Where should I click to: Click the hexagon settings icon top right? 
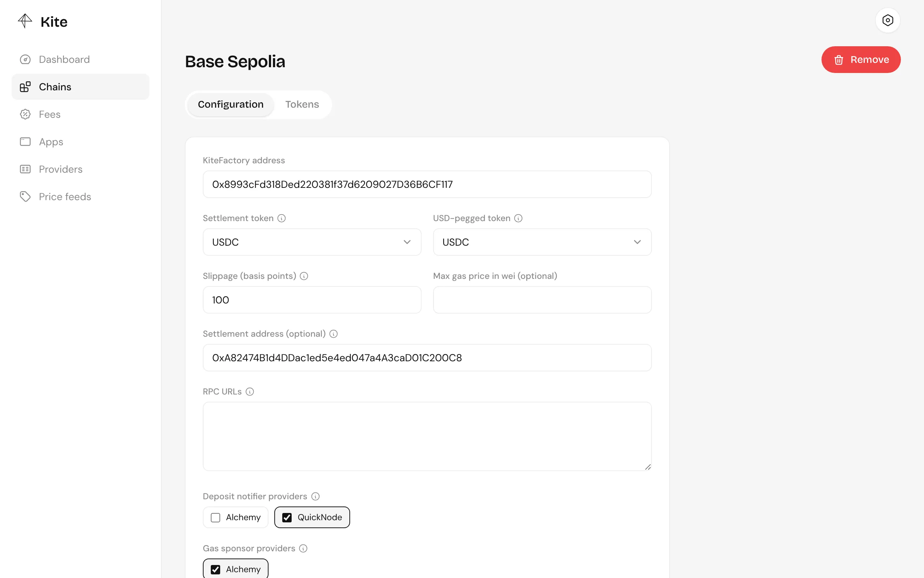[888, 20]
